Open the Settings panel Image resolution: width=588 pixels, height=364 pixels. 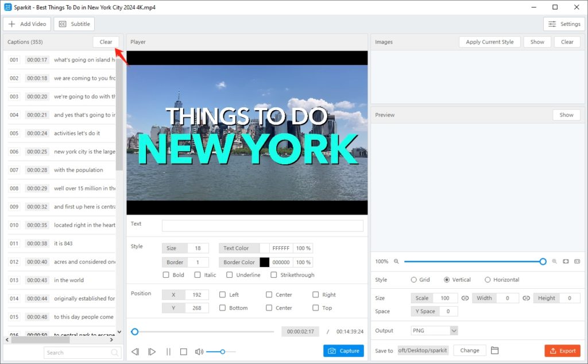click(x=564, y=24)
